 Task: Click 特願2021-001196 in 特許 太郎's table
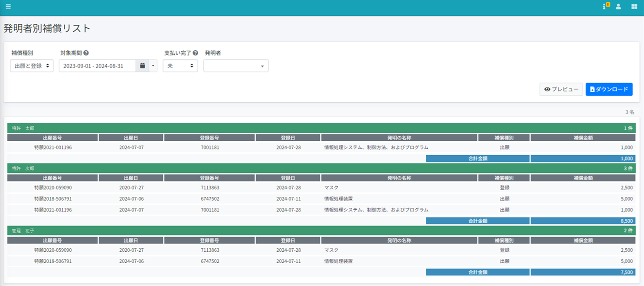tap(53, 147)
